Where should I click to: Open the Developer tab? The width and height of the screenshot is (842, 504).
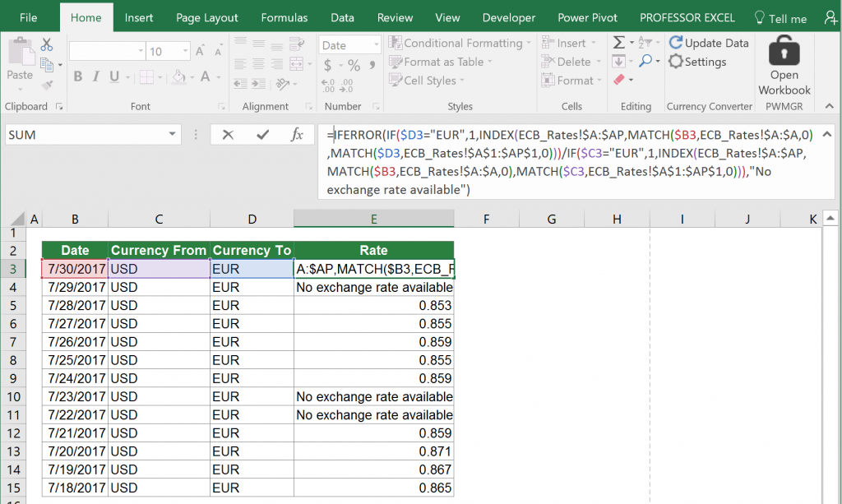(508, 17)
